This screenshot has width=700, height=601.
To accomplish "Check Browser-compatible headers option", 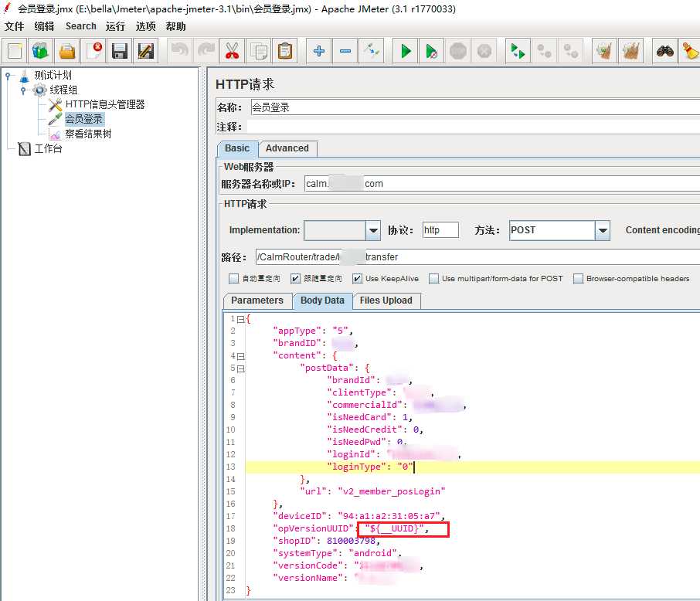I will 578,279.
